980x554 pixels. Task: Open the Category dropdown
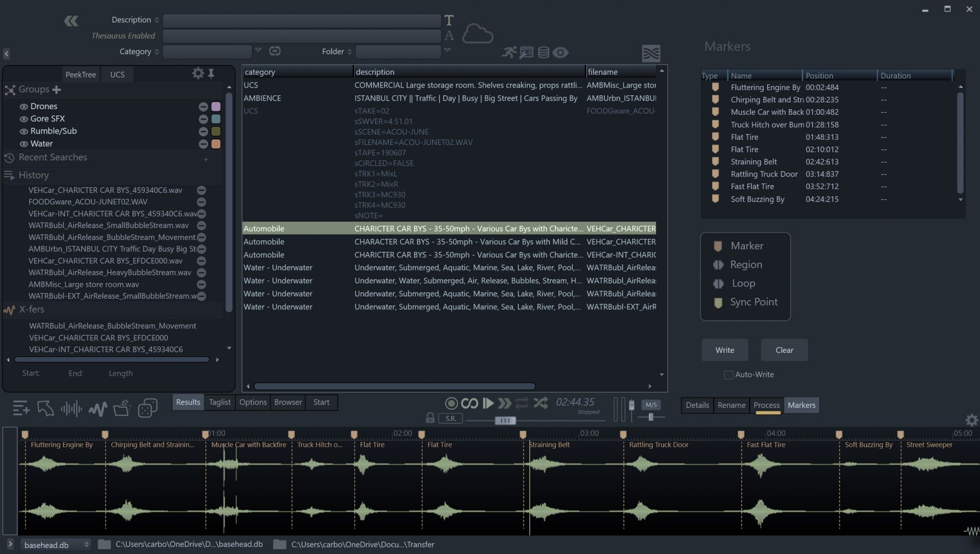coord(258,51)
